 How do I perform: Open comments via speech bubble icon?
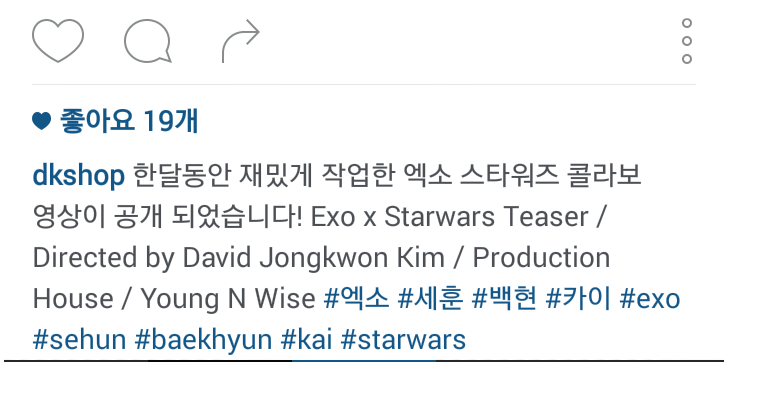point(147,41)
